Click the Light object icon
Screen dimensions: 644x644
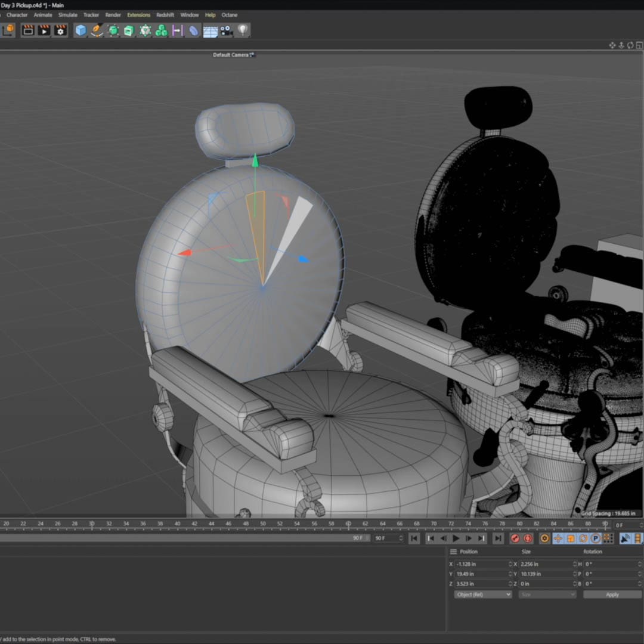tap(241, 30)
